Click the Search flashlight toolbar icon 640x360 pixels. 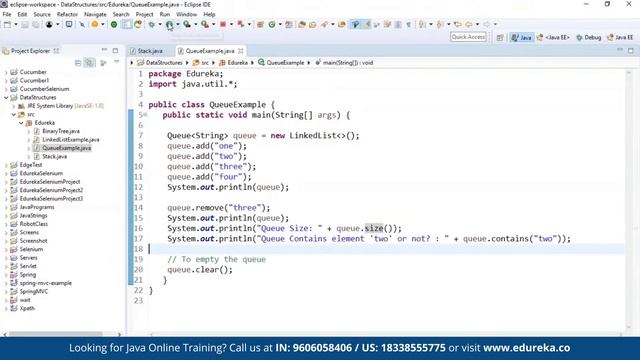[x=324, y=24]
